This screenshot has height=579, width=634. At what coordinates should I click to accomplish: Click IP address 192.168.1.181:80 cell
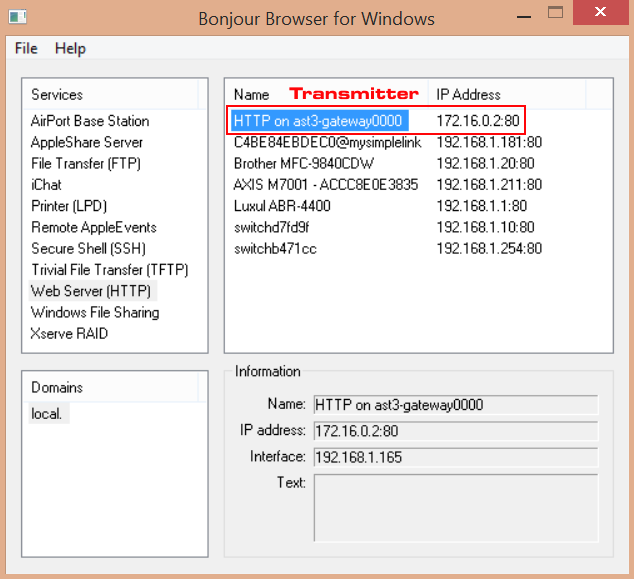point(489,142)
